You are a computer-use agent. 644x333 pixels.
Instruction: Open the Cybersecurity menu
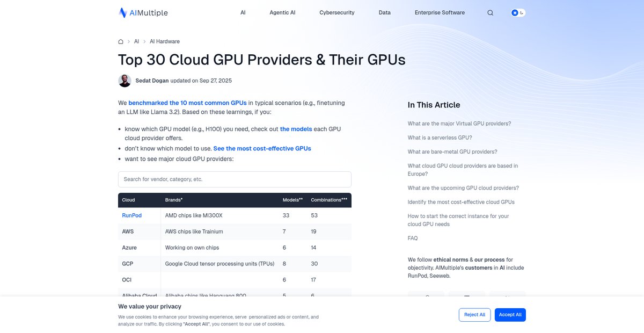pos(337,13)
